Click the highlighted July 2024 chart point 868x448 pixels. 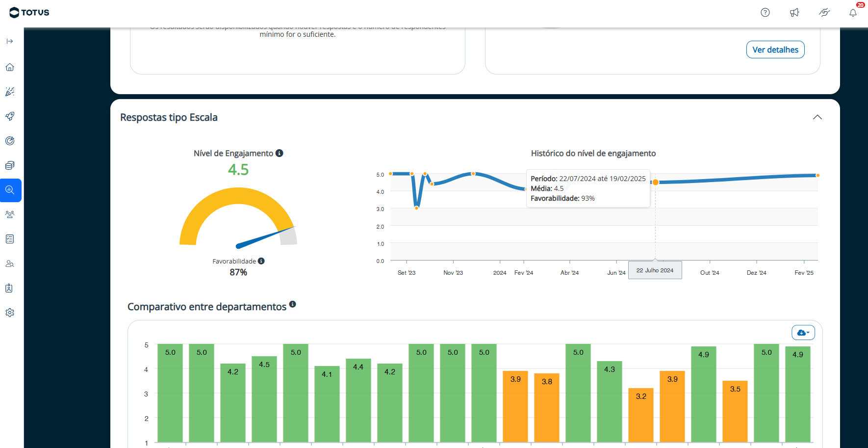click(655, 182)
